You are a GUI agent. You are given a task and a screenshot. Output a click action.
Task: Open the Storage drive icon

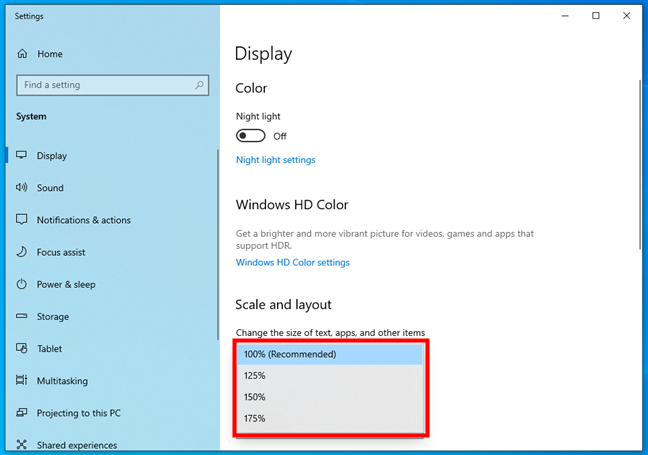tap(22, 317)
